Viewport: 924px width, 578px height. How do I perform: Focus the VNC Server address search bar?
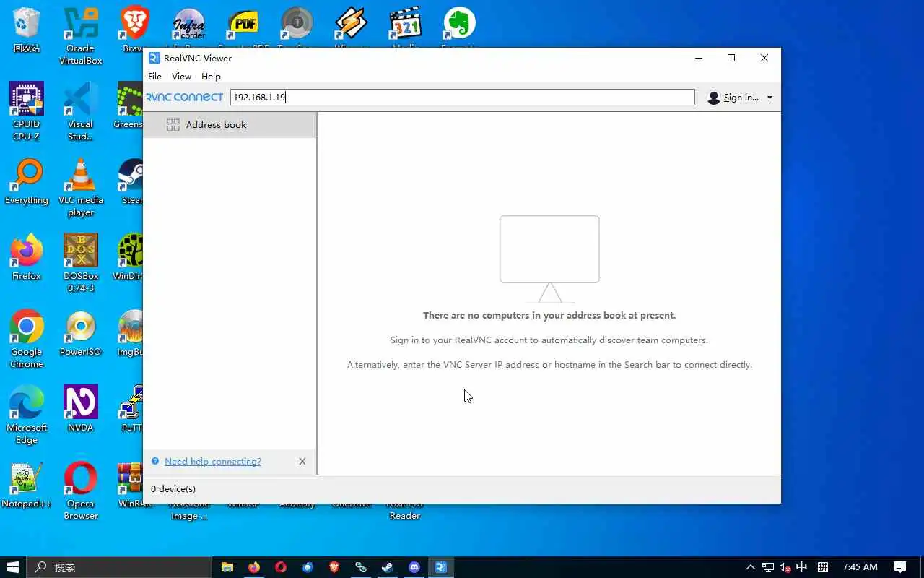(x=462, y=97)
